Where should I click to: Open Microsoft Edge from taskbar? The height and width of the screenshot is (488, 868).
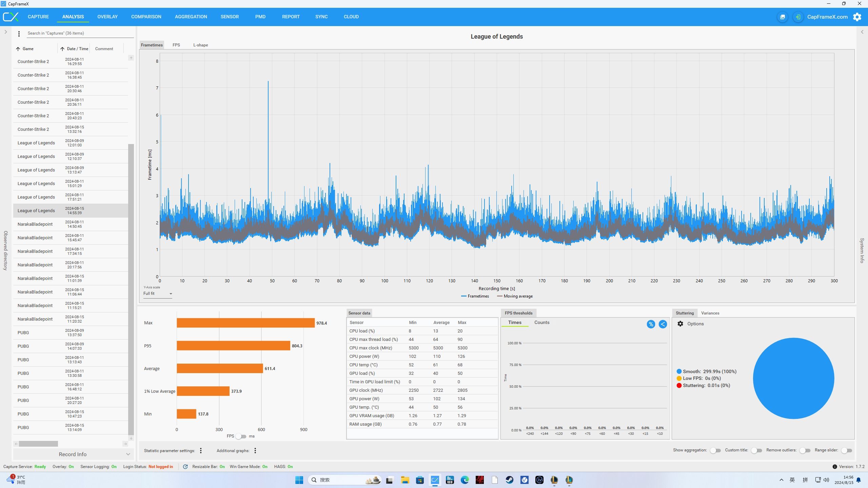point(465,480)
